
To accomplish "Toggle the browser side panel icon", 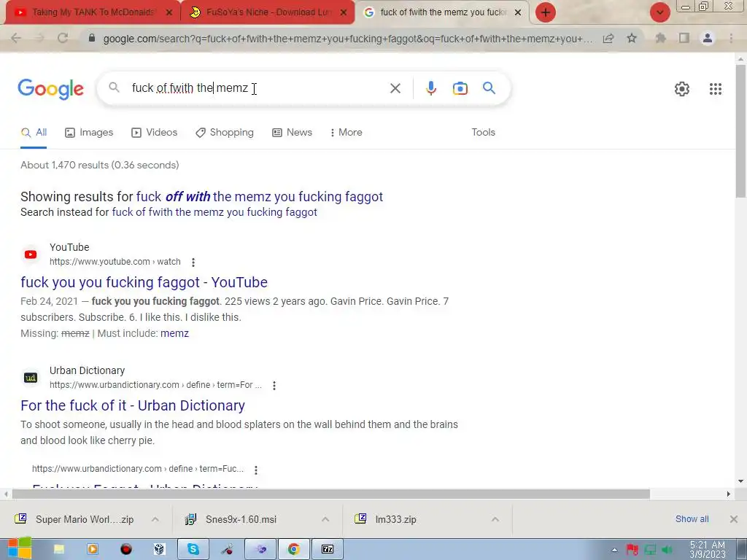I will 684,38.
